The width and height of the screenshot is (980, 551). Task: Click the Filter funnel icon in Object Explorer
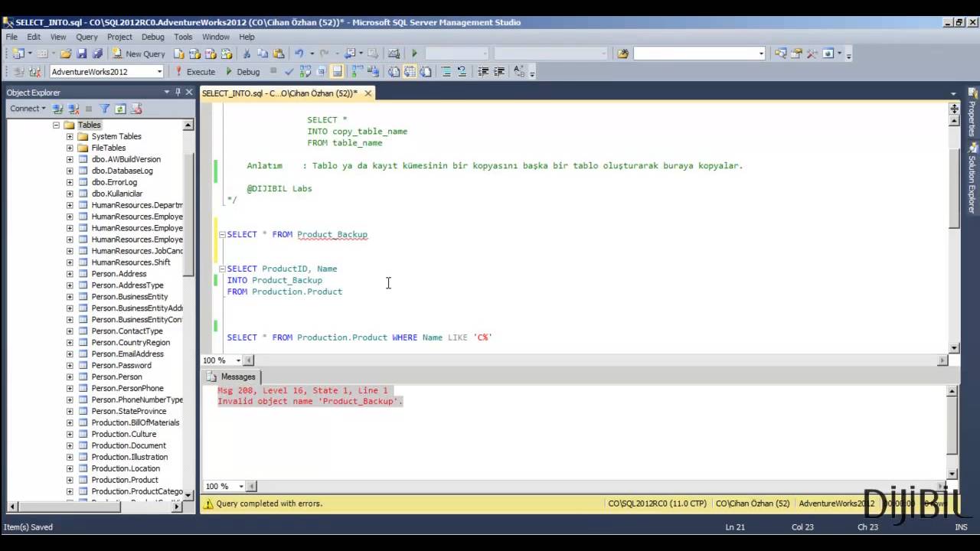(105, 109)
